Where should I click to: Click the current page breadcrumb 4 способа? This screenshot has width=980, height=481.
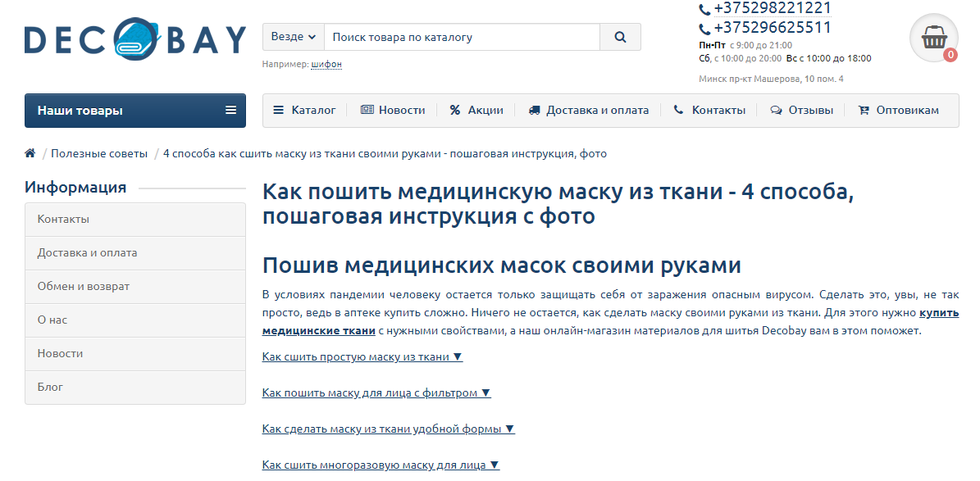pos(385,153)
